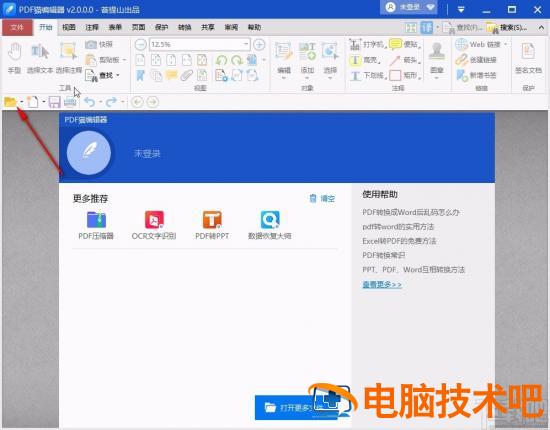Open the dropdown arrow beside open-folder icon
Viewport: 550px width, 430px height.
click(x=21, y=102)
